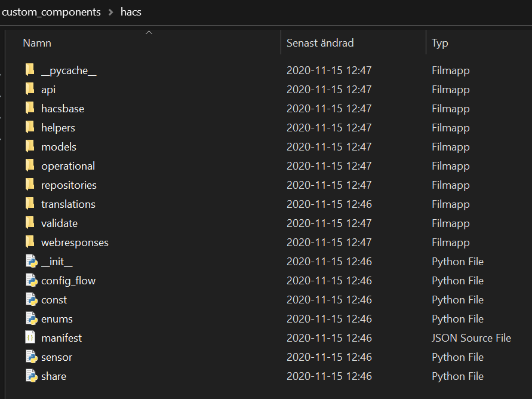Image resolution: width=532 pixels, height=399 pixels.
Task: Sort by the Typ column header
Action: click(439, 44)
